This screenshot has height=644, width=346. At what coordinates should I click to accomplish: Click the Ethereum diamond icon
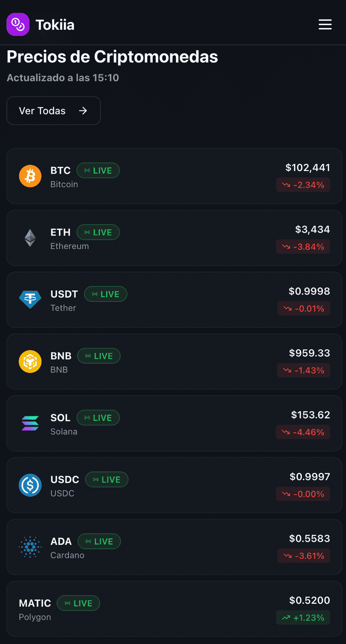pyautogui.click(x=30, y=238)
